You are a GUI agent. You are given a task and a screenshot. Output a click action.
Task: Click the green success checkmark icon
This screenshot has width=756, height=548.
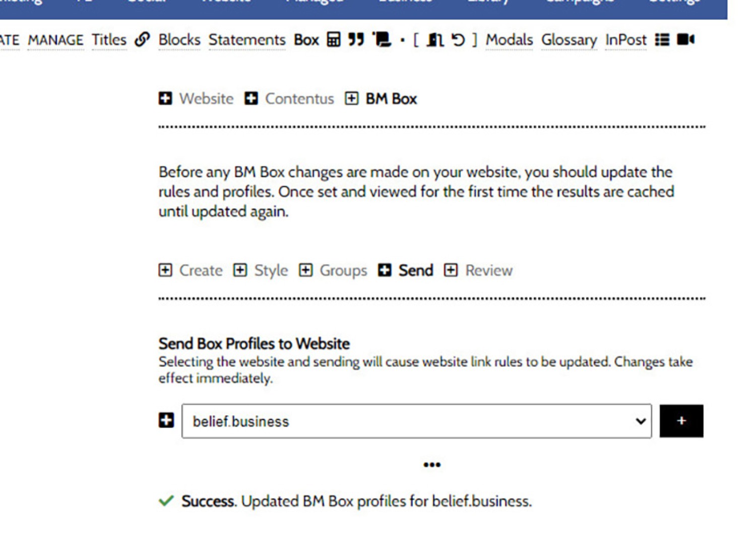166,501
